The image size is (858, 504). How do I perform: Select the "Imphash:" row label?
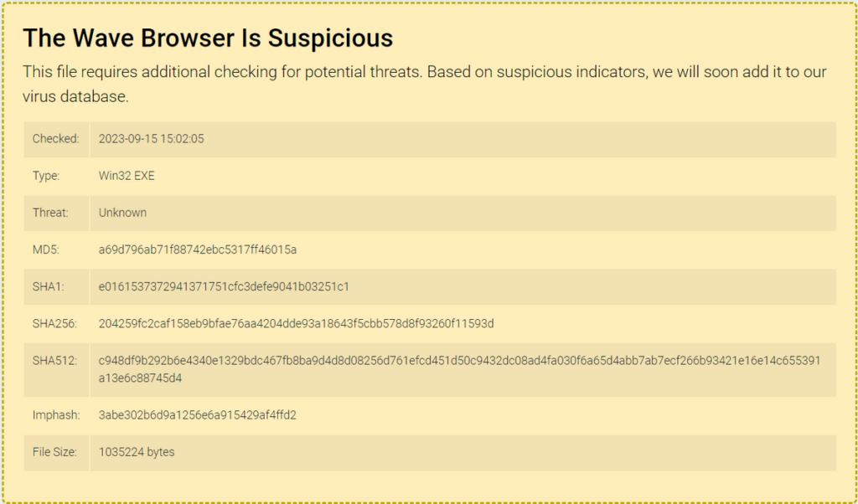pos(54,414)
